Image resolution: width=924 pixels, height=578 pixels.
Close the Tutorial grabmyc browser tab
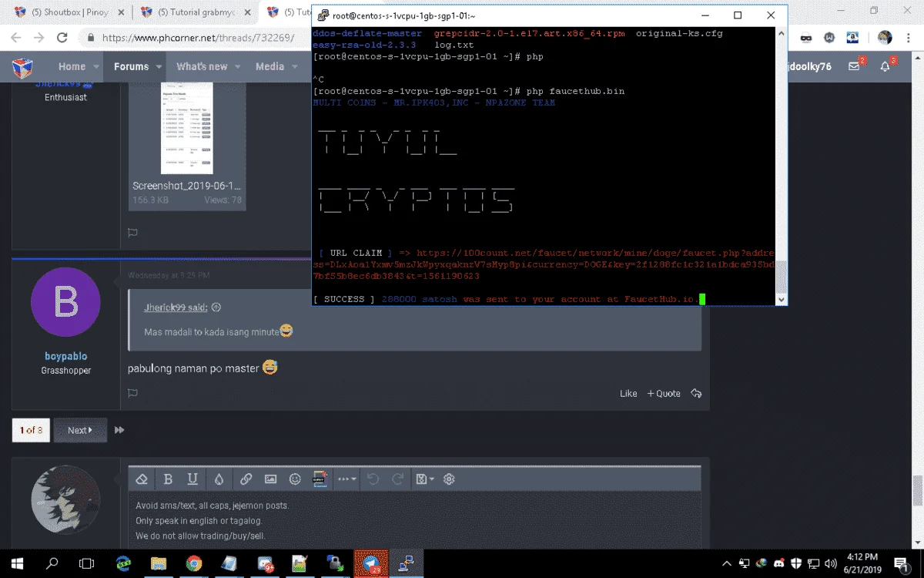click(247, 13)
